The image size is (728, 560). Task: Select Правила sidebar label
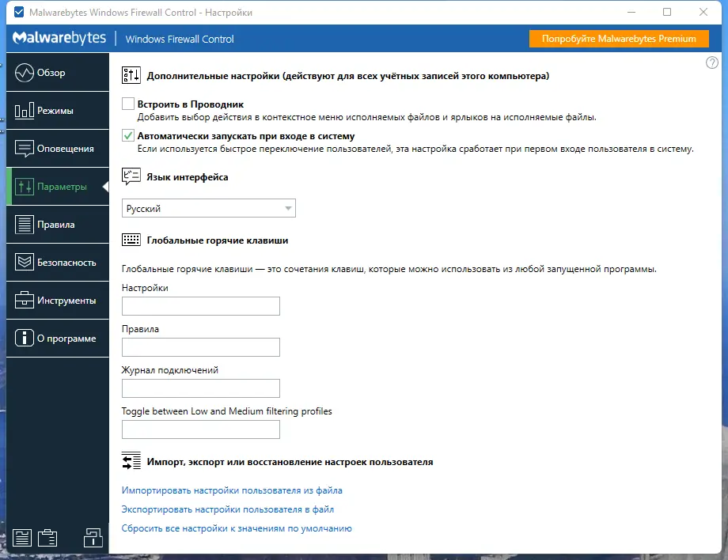(55, 225)
